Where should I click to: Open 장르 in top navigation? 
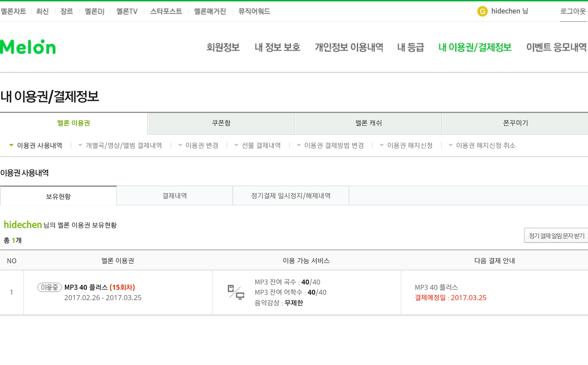[x=67, y=11]
